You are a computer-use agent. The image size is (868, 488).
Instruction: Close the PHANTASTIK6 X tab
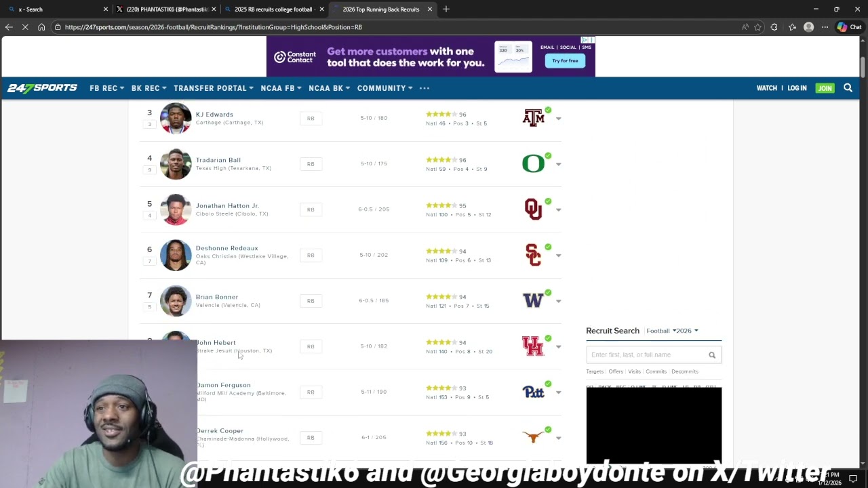click(x=214, y=9)
